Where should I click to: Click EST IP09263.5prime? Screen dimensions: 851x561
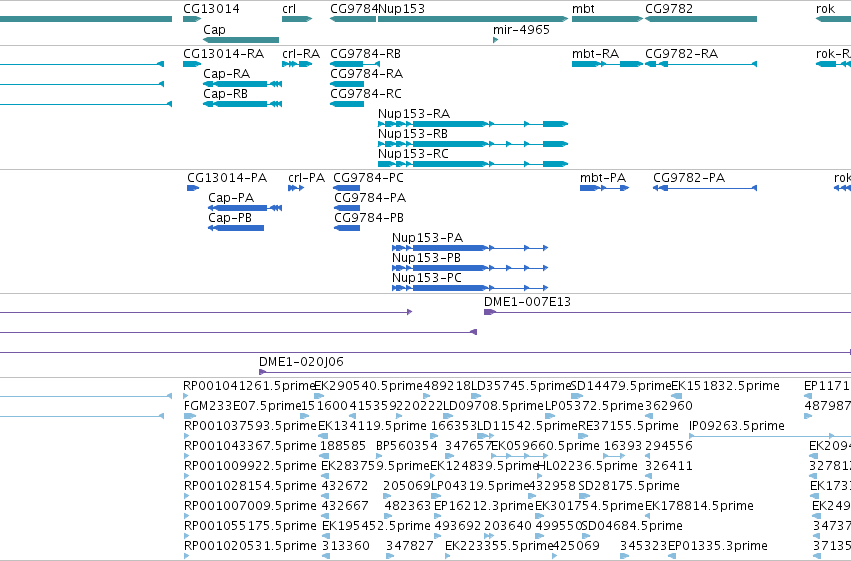point(737,426)
